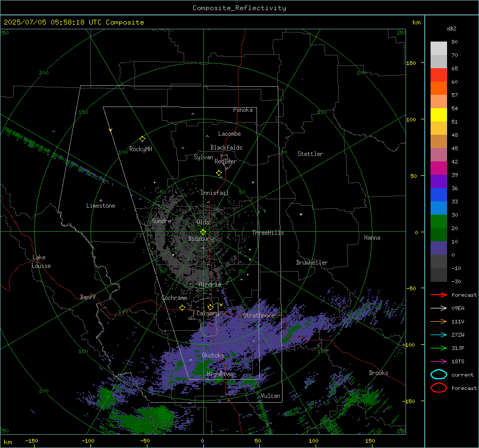The height and width of the screenshot is (448, 479).
Task: Click the red forecast ellipse legend icon
Action: [439, 388]
